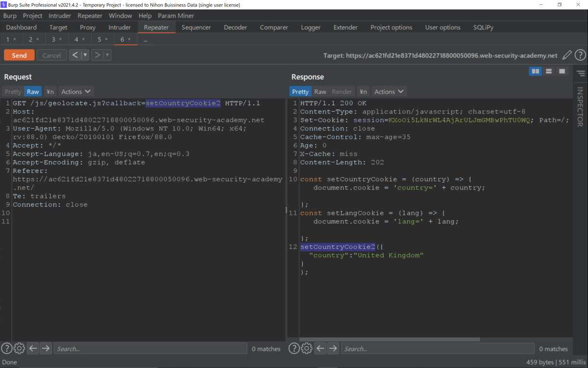Open the Project menu

click(x=32, y=16)
